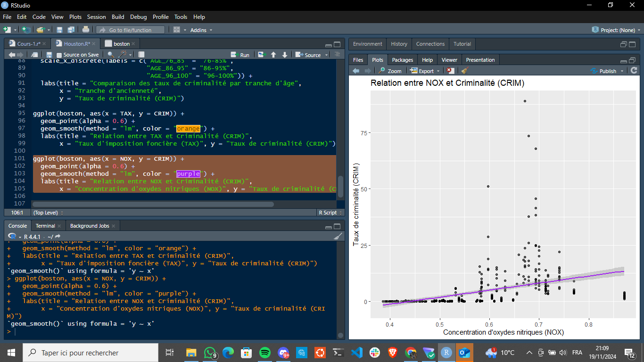Open the Addins dropdown menu
The image size is (644, 362).
click(201, 30)
